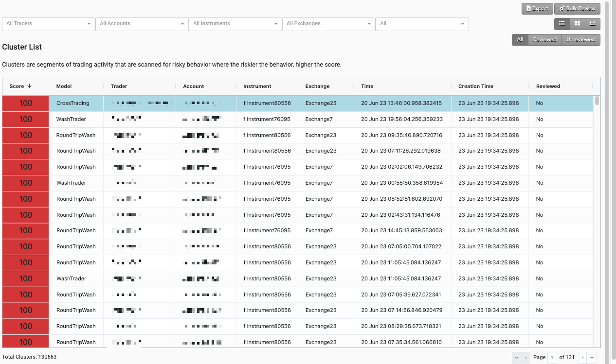This screenshot has height=364, width=616.
Task: Click the Export button
Action: point(537,8)
